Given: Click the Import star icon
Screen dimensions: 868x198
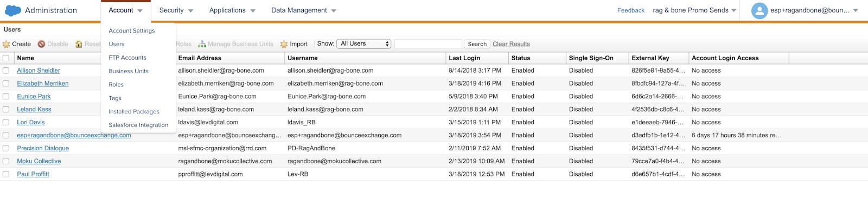Looking at the screenshot, I should [x=284, y=44].
